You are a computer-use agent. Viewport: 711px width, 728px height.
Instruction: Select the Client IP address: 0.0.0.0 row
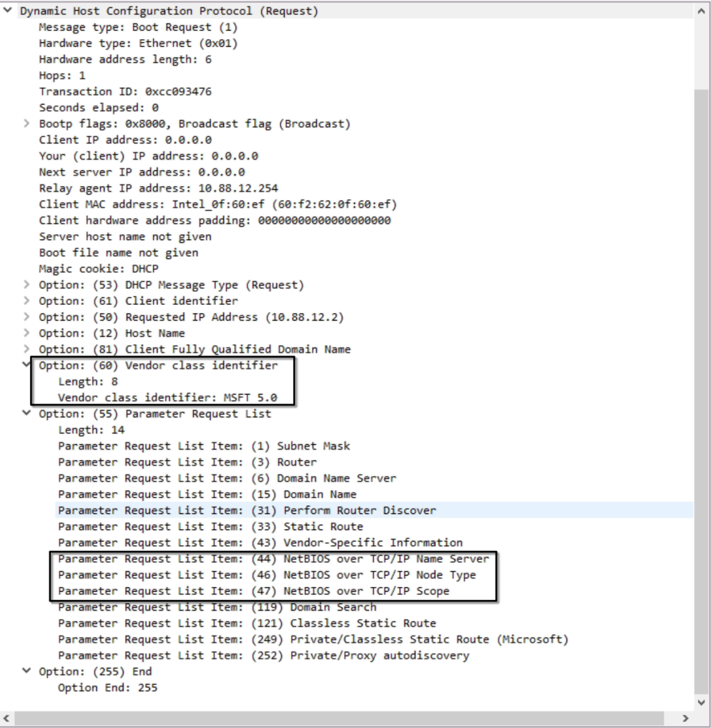click(x=126, y=140)
